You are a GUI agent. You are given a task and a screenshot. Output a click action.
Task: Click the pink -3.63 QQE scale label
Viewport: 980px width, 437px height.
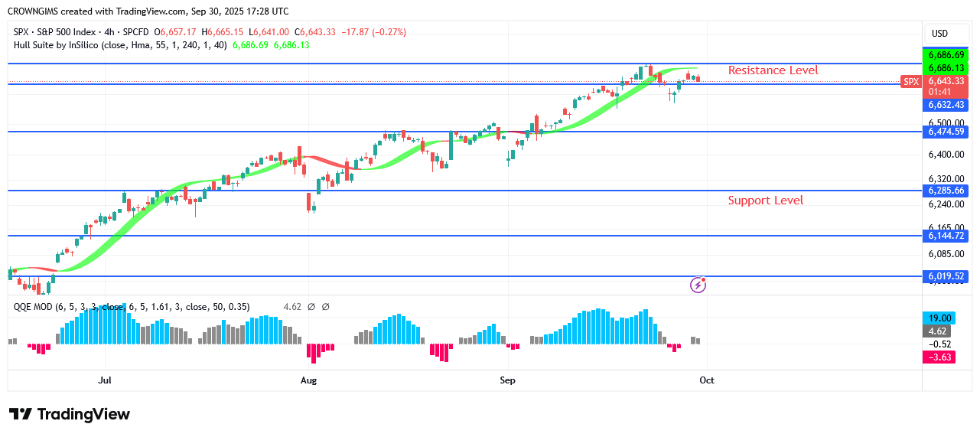(x=939, y=357)
